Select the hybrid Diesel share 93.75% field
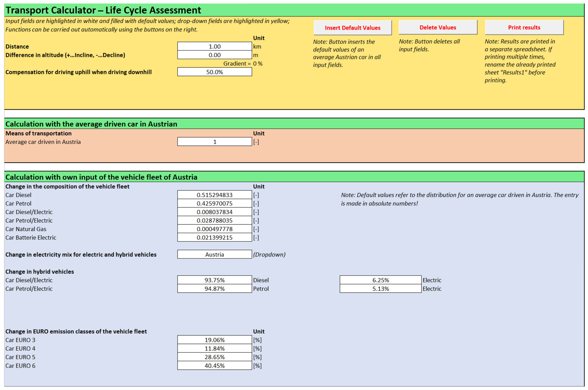588x390 pixels. pyautogui.click(x=214, y=280)
